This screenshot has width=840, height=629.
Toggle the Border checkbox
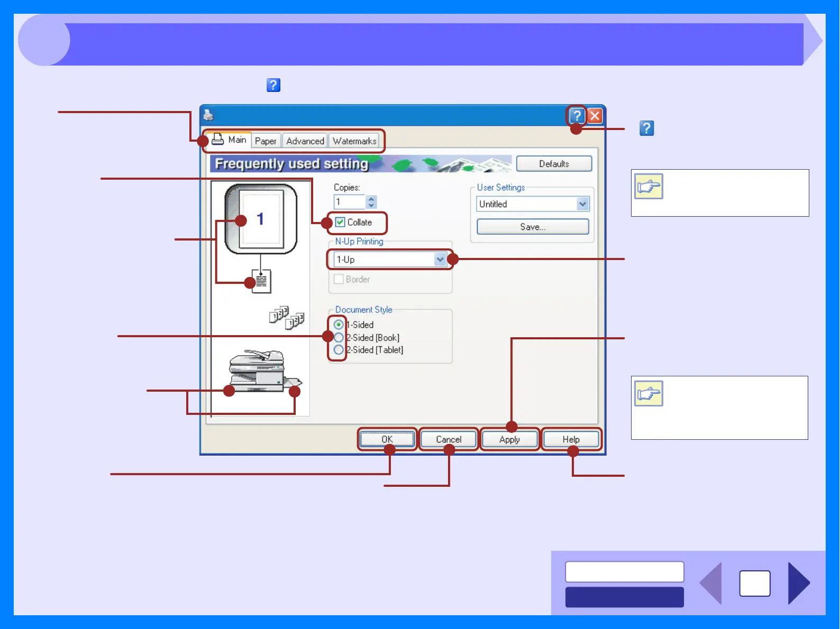pos(339,279)
